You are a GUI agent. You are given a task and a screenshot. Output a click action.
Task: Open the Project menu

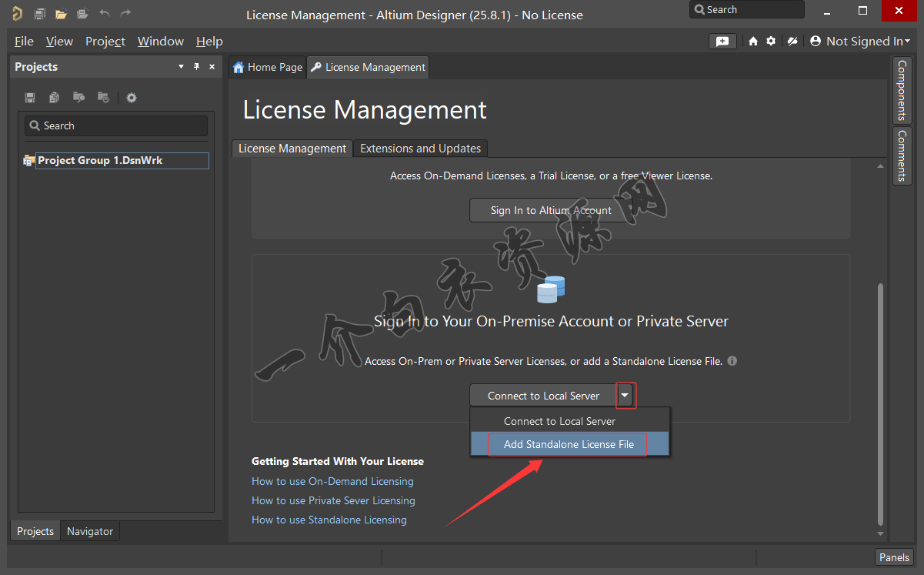point(105,42)
